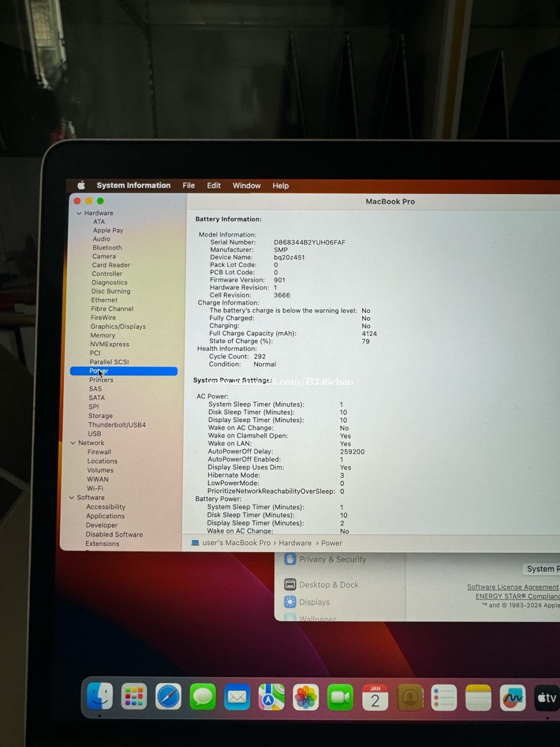Open the Apple menu

81,185
